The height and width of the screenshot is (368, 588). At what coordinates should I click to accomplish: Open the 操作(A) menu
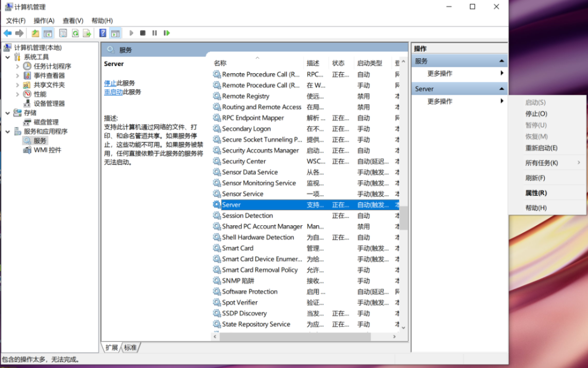44,21
